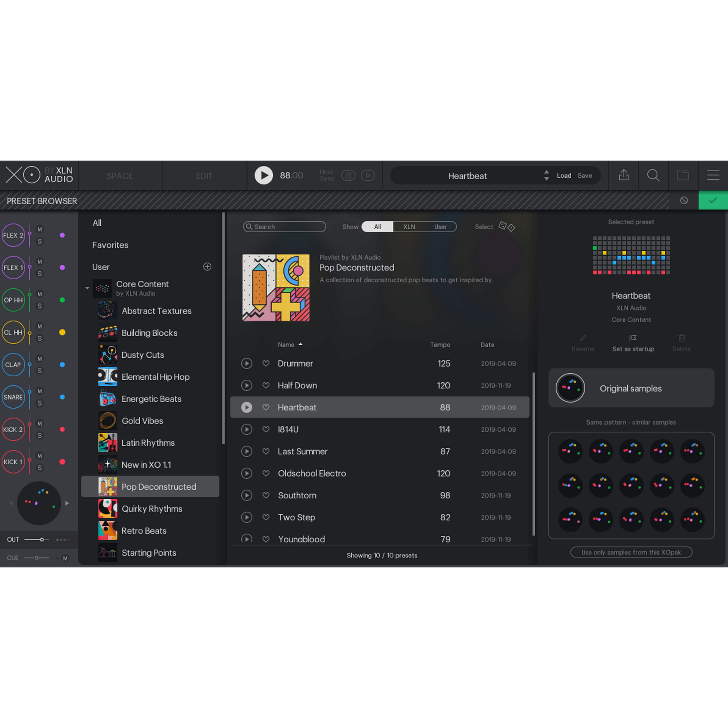Mute the CLAP channel
The image size is (728, 728).
coord(40,359)
